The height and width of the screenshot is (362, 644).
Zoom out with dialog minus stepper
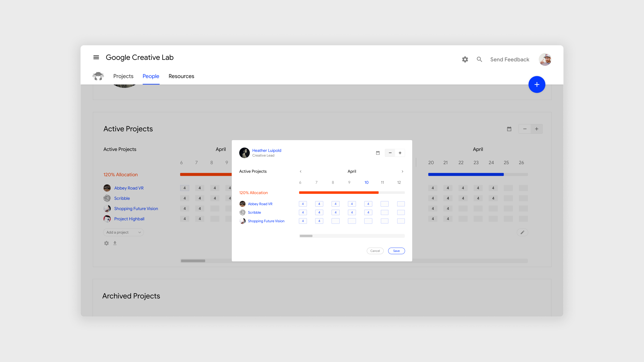[390, 153]
